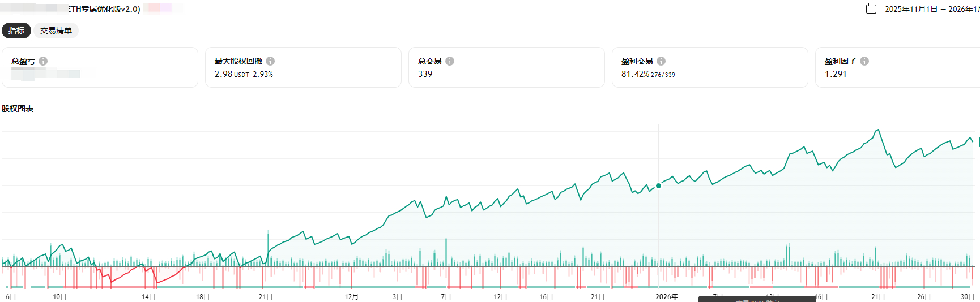Open the info tooltip for 总交易
This screenshot has height=302, width=980.
(x=450, y=61)
